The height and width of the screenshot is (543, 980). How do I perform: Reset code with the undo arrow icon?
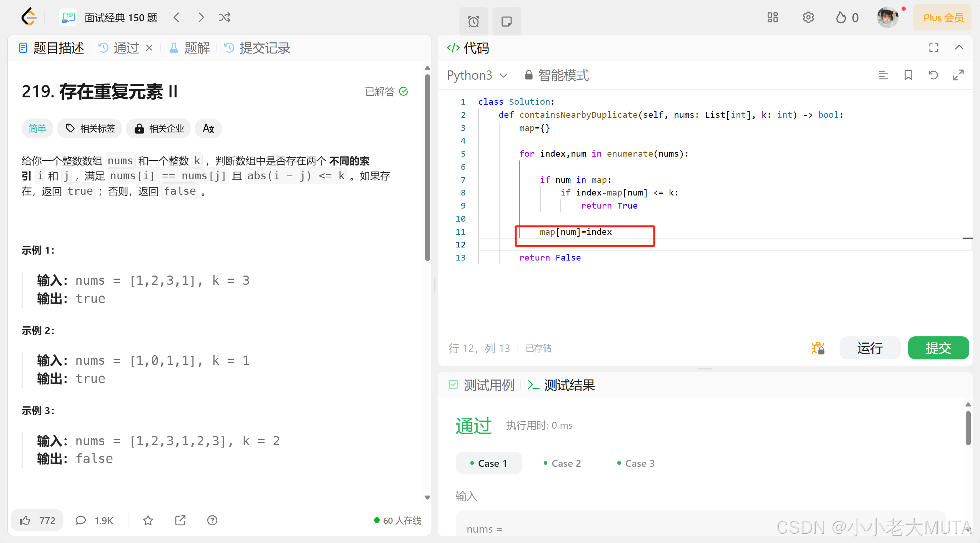(x=933, y=75)
